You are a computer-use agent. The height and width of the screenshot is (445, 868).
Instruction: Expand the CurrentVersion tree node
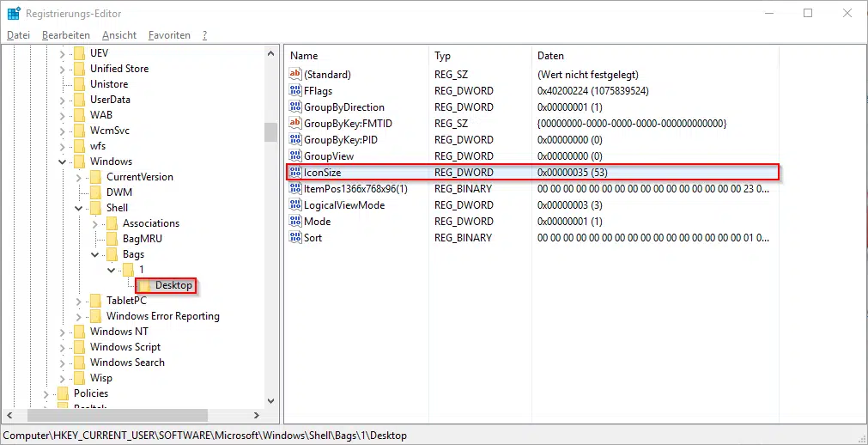point(78,177)
